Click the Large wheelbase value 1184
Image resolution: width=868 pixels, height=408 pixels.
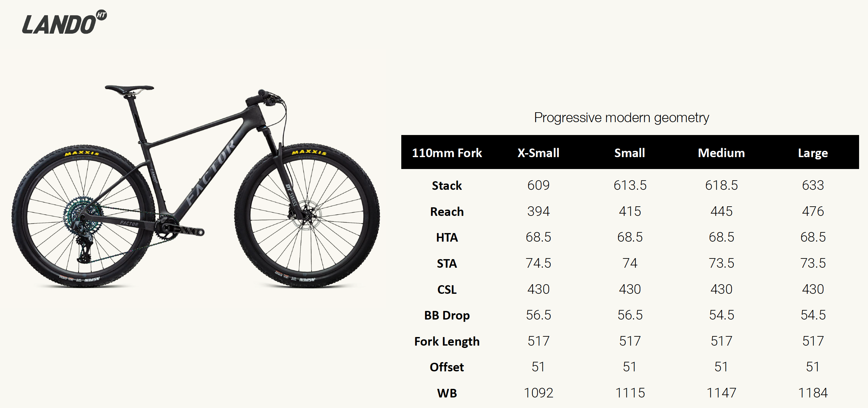point(813,393)
